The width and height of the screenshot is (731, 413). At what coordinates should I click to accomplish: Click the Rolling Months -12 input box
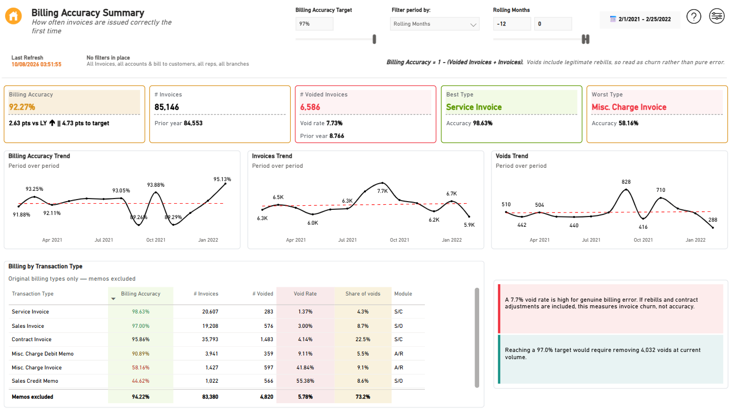click(x=512, y=24)
